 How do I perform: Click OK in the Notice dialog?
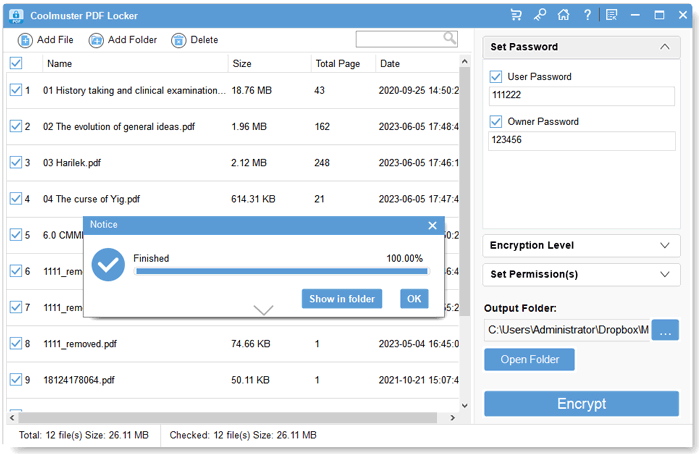click(414, 299)
